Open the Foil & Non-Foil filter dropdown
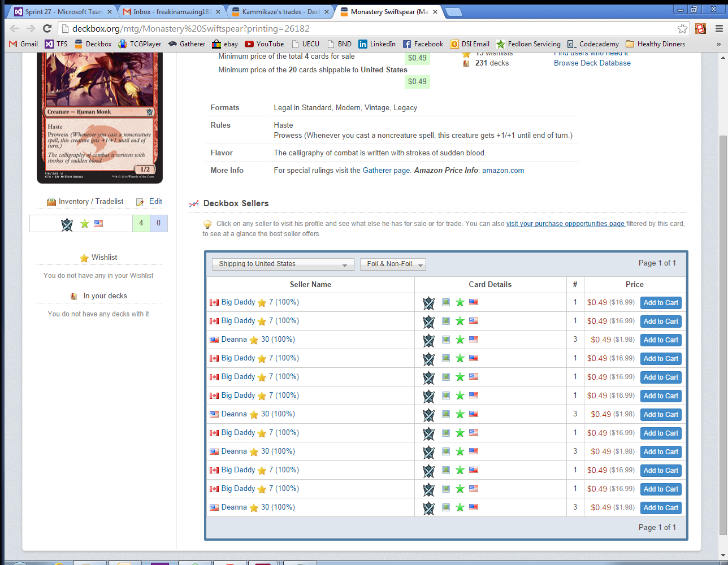728x565 pixels. (x=392, y=264)
